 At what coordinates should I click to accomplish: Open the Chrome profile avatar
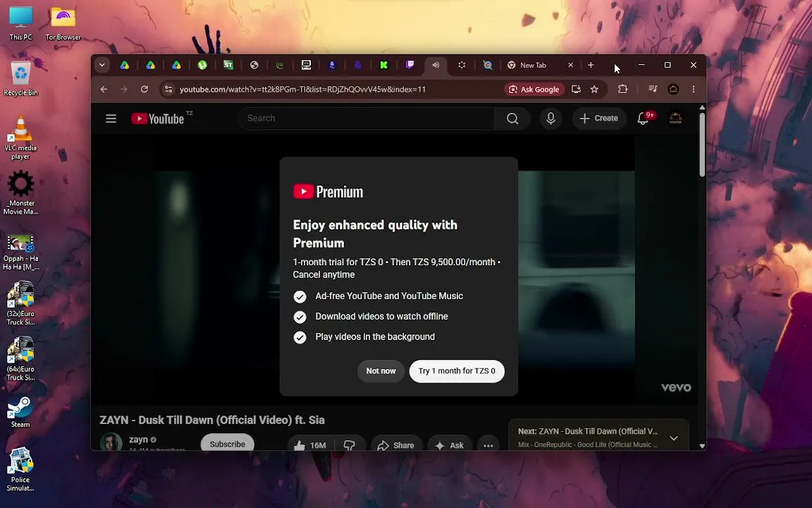pyautogui.click(x=673, y=89)
